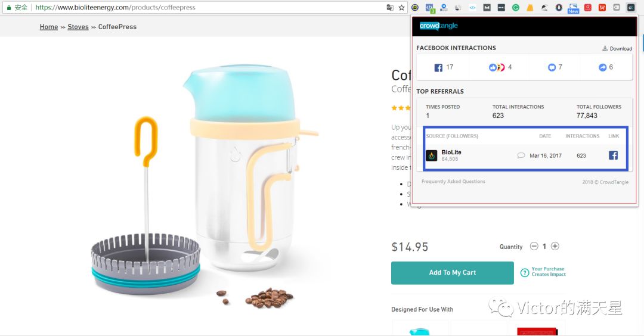Image resolution: width=644 pixels, height=336 pixels.
Task: Click the CrowdTangle extension icon in toolbar
Action: [630, 7]
